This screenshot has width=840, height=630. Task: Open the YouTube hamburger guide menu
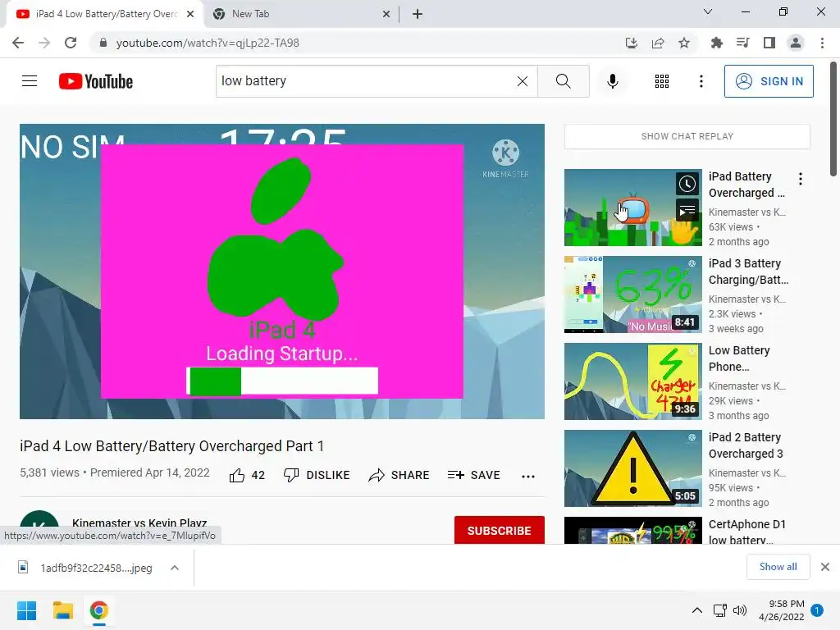click(30, 81)
